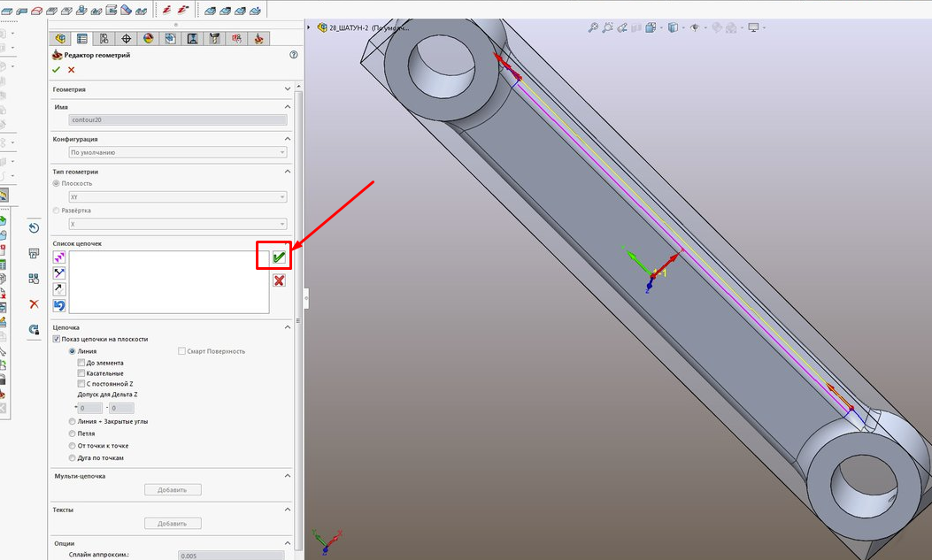Click the drilling operation icon in the top toolbar
Screen dimensions: 932x560
(81, 10)
